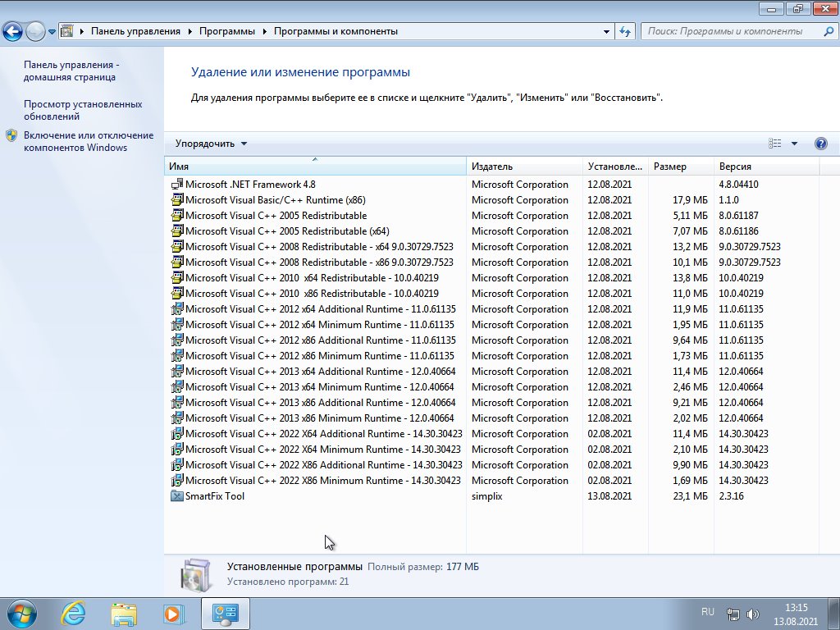Click the search magnifier icon
The height and width of the screenshot is (630, 840).
click(829, 31)
